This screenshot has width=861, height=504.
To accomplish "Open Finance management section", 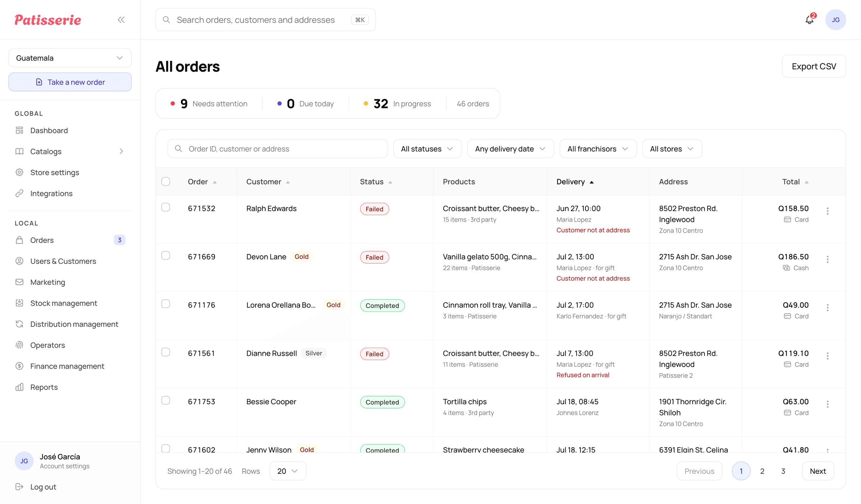I will [x=70, y=366].
